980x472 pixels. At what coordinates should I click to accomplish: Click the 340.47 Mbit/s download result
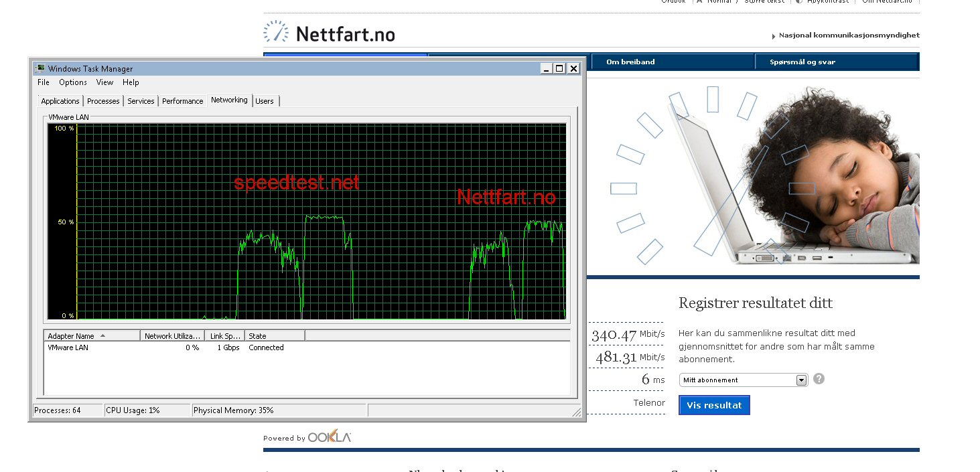pyautogui.click(x=628, y=334)
